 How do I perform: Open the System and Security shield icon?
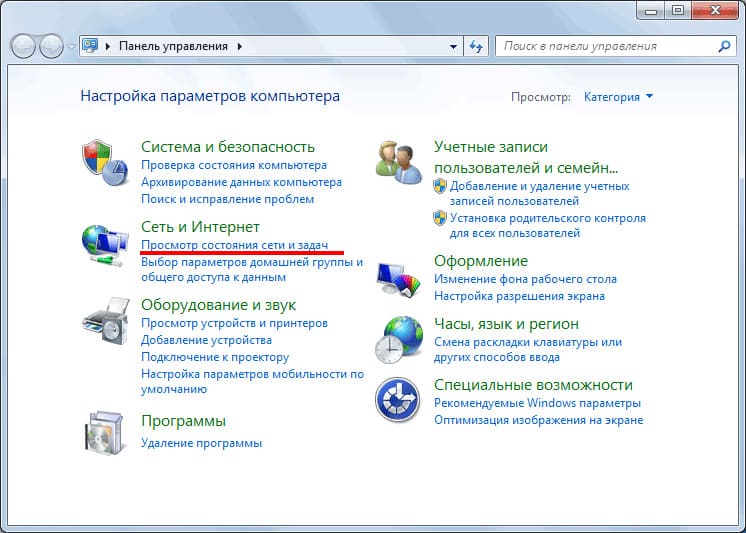(105, 163)
